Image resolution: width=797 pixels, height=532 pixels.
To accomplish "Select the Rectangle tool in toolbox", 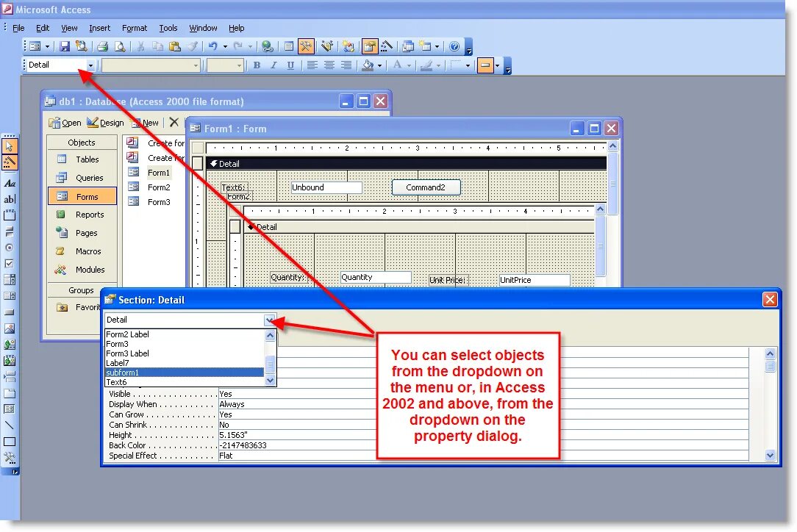I will (x=10, y=442).
